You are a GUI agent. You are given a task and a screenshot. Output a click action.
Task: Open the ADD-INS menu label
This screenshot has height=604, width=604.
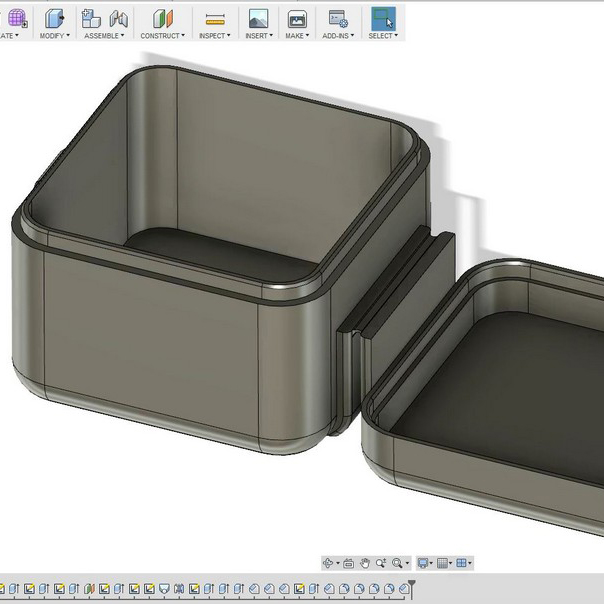pyautogui.click(x=337, y=36)
